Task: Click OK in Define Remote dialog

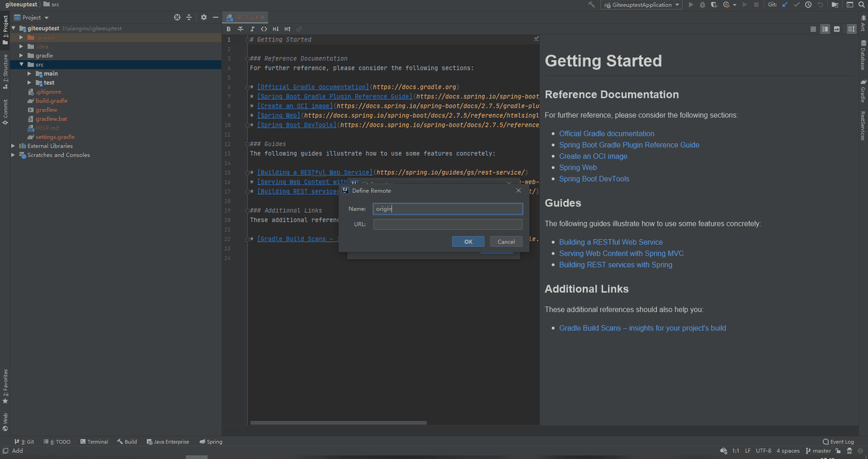Action: (x=468, y=242)
